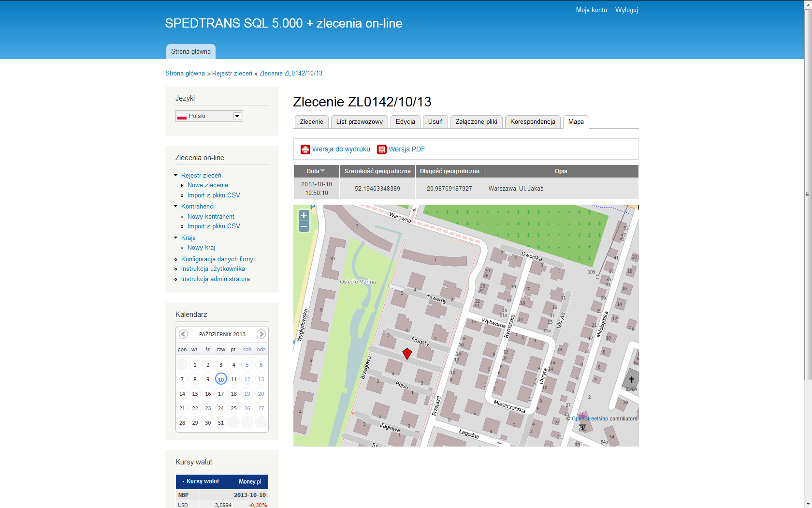
Task: Click the Polish flag icon in language selector
Action: click(182, 116)
